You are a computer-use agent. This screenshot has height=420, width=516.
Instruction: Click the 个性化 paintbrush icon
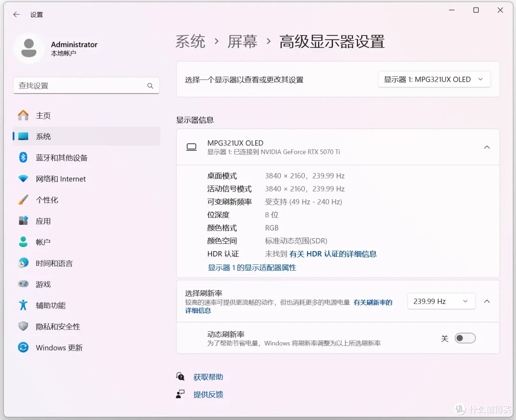(x=23, y=200)
